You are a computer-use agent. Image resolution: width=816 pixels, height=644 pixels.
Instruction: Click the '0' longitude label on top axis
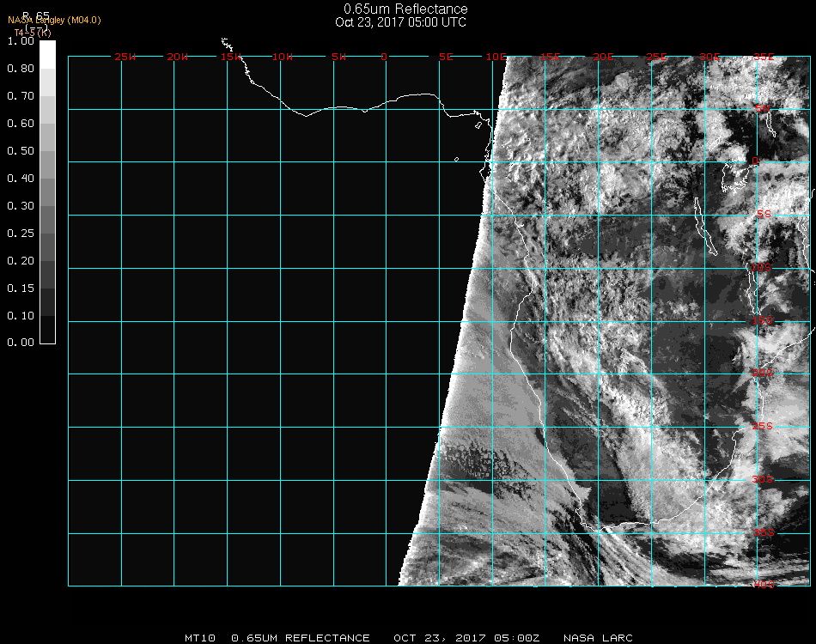click(x=384, y=57)
